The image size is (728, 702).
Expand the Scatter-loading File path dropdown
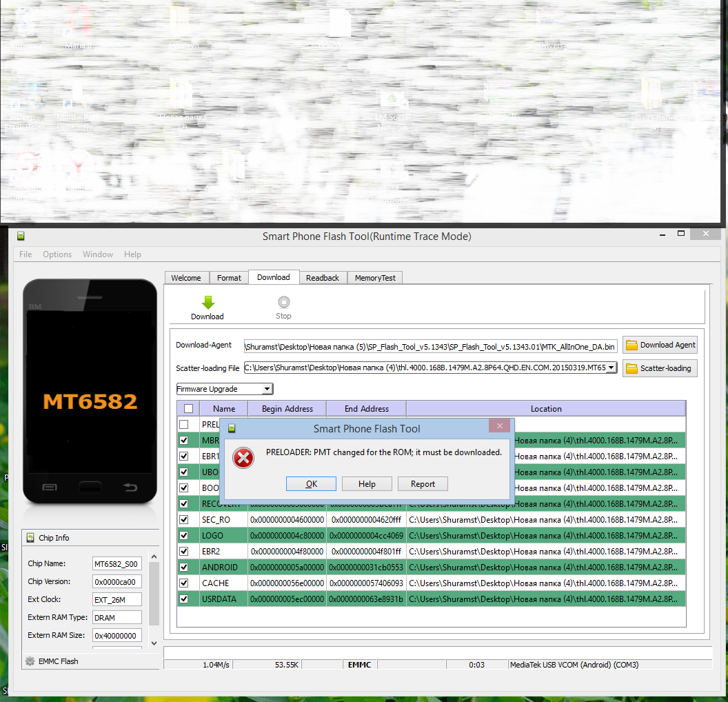click(x=611, y=368)
